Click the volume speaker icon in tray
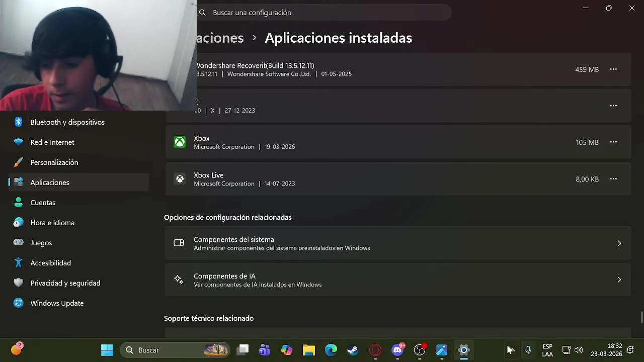The image size is (644, 362). [579, 350]
